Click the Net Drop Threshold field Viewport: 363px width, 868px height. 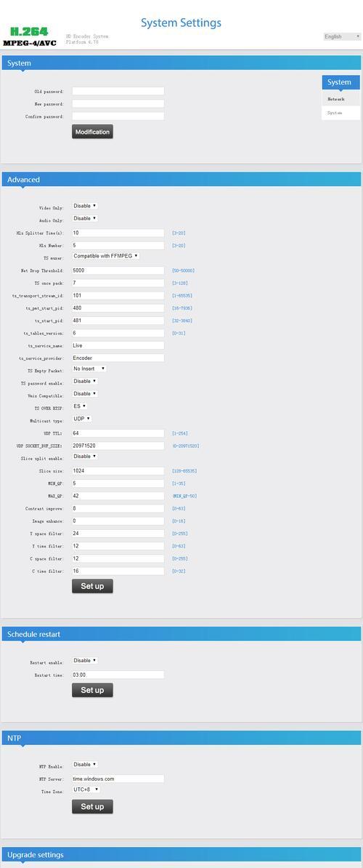click(x=118, y=270)
